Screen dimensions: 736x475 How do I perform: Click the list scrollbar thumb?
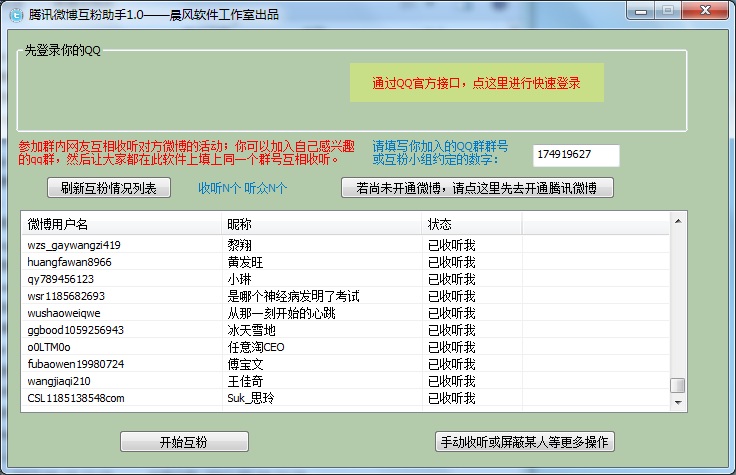click(x=678, y=385)
